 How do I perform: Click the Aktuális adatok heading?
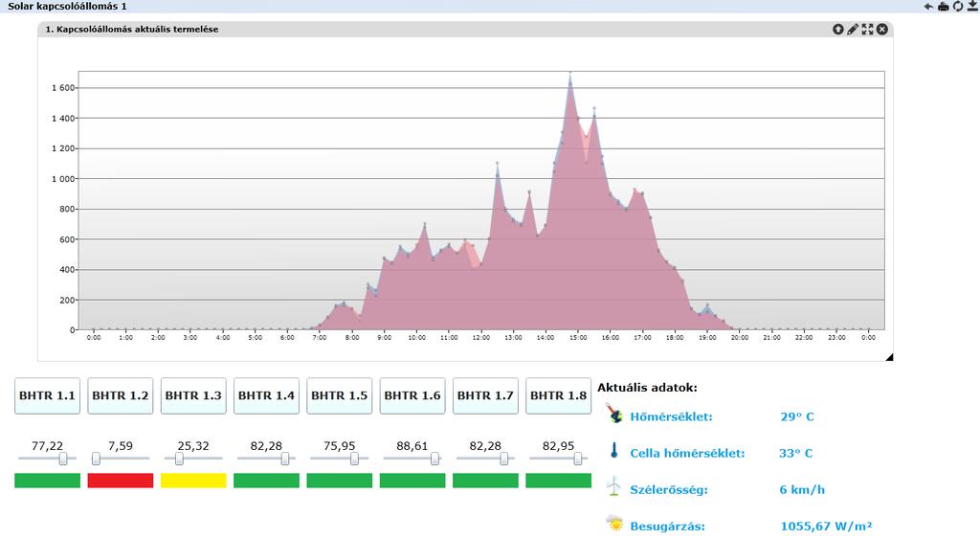pos(647,388)
